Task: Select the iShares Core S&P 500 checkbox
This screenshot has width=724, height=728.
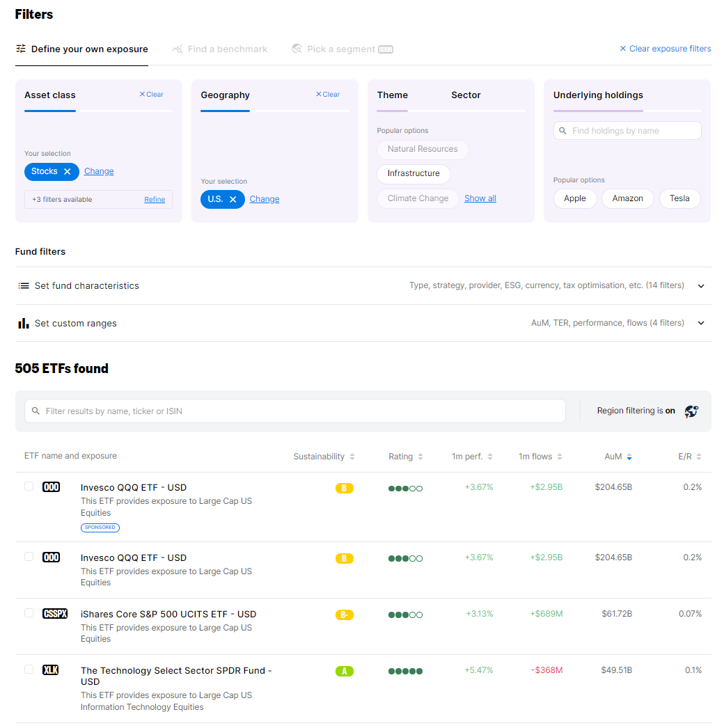Action: click(x=29, y=613)
